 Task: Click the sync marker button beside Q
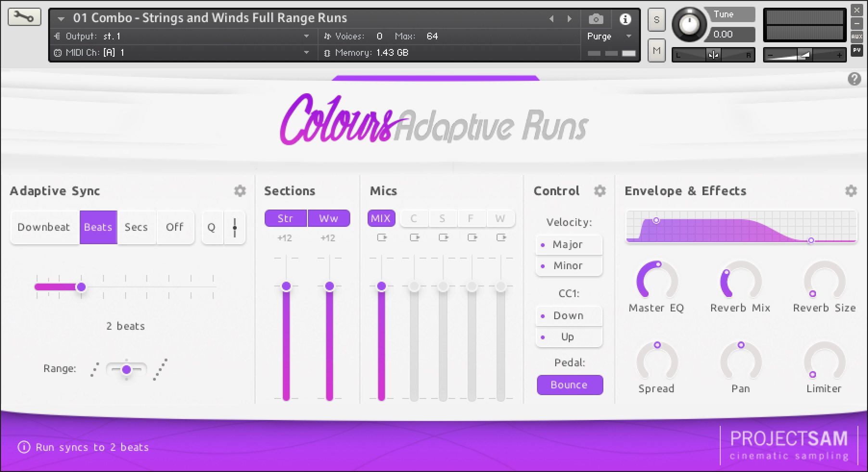(235, 227)
